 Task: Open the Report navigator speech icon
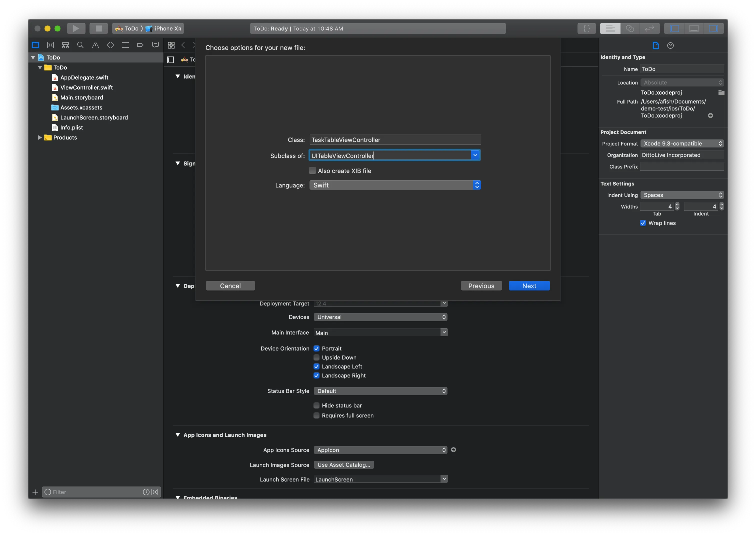(x=155, y=45)
